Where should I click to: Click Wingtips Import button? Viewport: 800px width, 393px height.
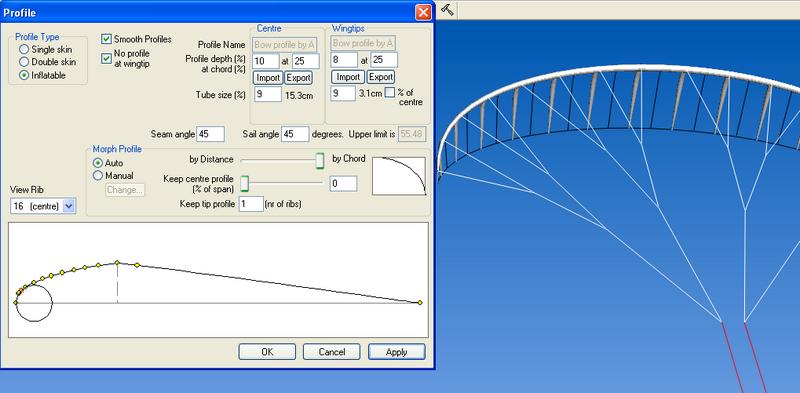pyautogui.click(x=348, y=77)
